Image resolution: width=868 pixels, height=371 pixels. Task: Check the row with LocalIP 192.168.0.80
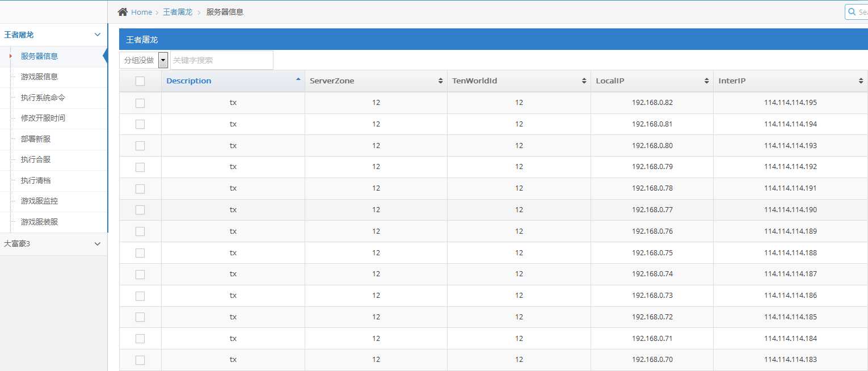click(140, 146)
